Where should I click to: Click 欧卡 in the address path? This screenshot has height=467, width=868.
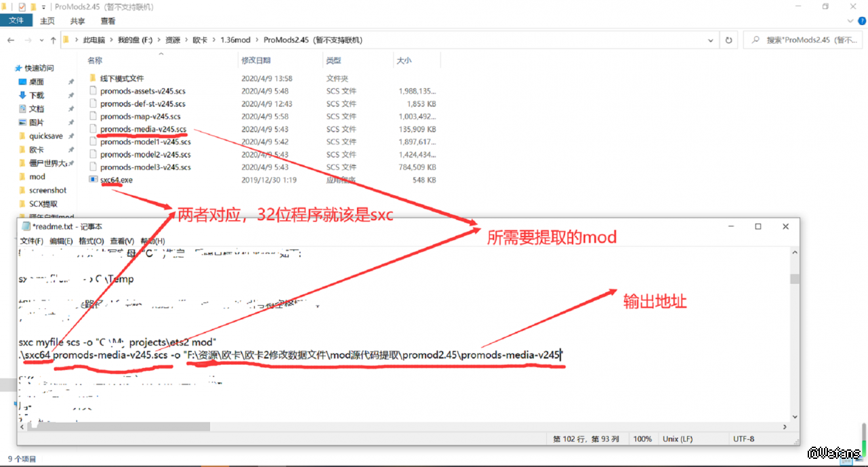(201, 40)
